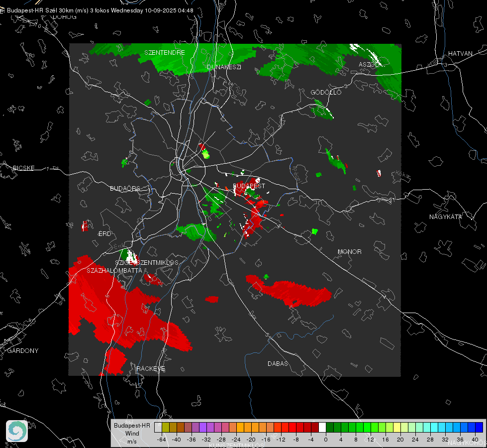Click the Budapest-HR legend title

(x=132, y=426)
